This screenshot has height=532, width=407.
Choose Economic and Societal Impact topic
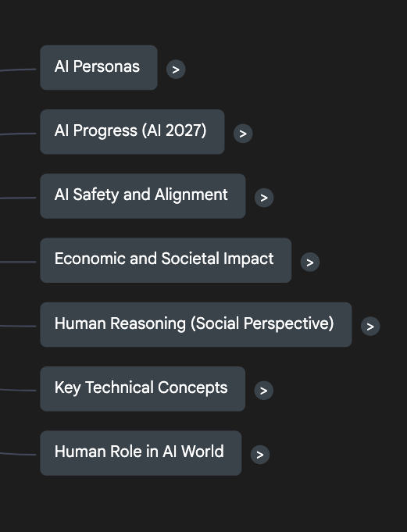166,260
